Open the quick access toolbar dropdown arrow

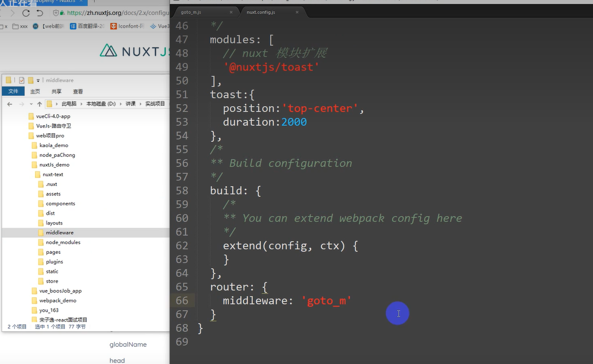click(38, 80)
